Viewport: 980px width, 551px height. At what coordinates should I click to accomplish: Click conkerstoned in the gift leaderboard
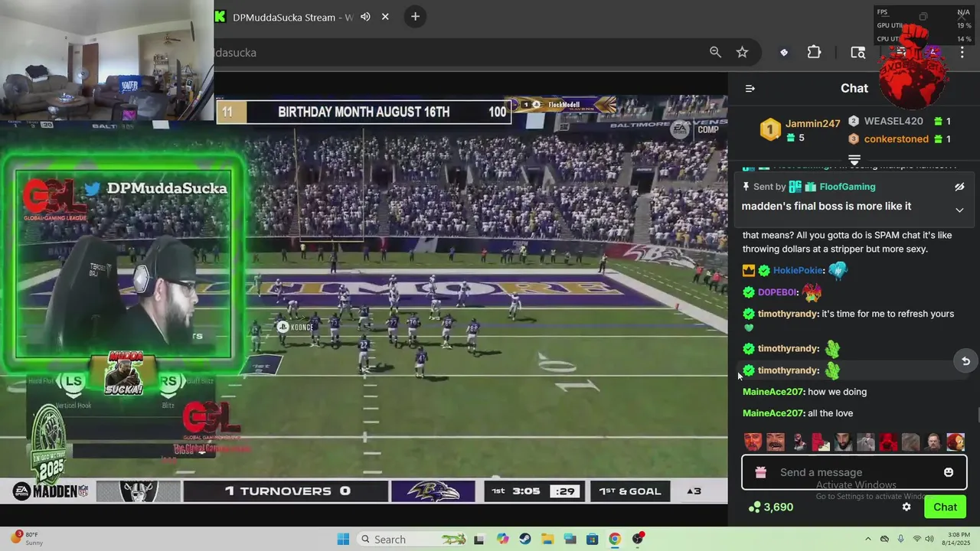(x=896, y=139)
